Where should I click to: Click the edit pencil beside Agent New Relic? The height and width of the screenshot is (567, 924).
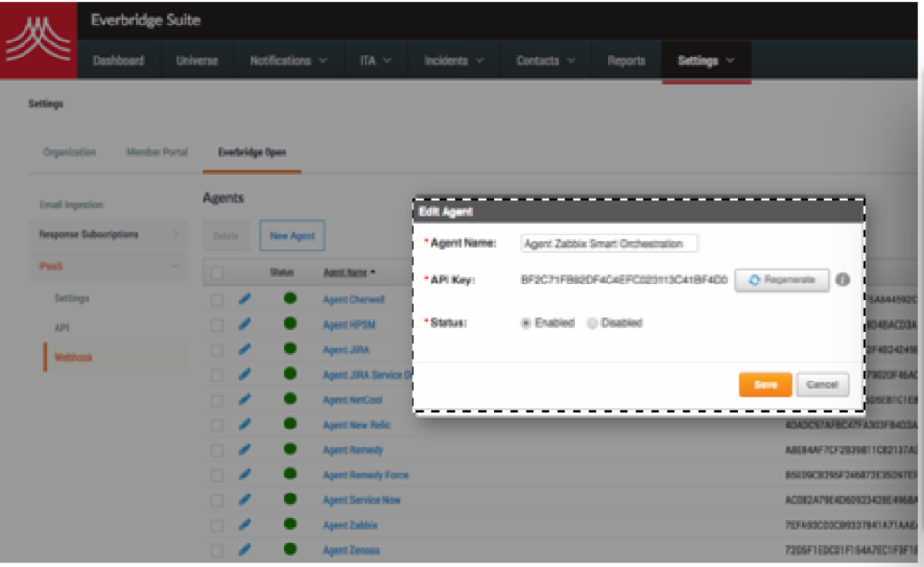coord(245,425)
